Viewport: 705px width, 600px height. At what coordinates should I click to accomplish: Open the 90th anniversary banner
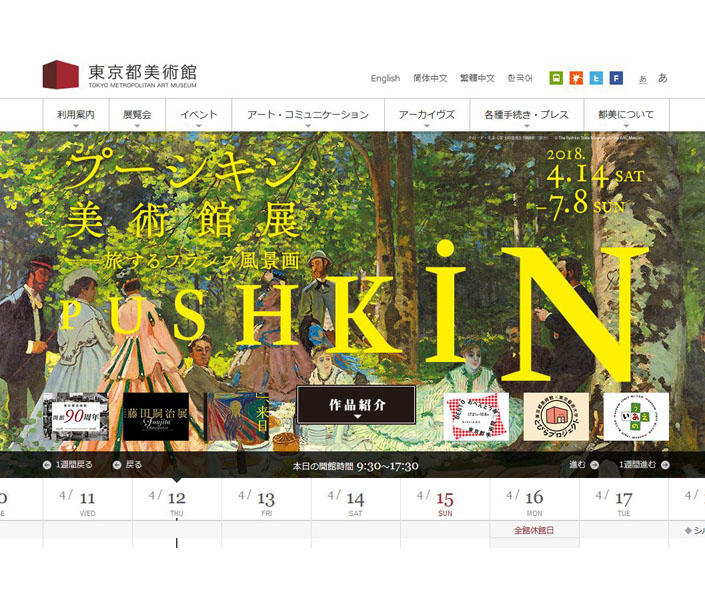(x=73, y=416)
